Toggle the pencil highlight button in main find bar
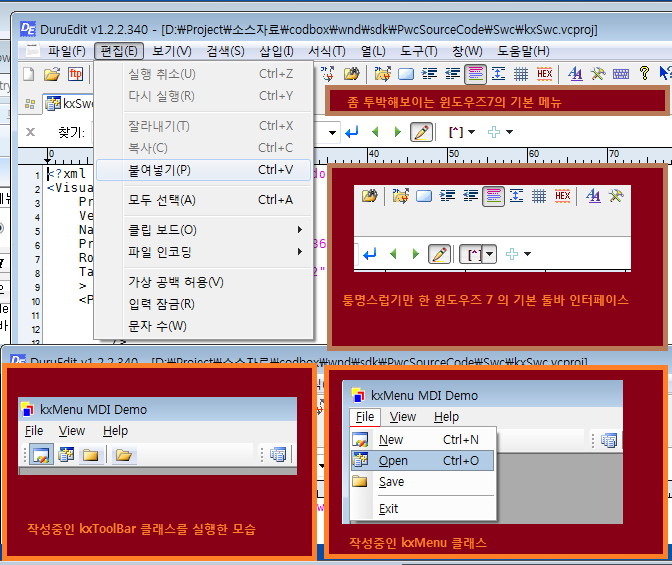 tap(421, 132)
